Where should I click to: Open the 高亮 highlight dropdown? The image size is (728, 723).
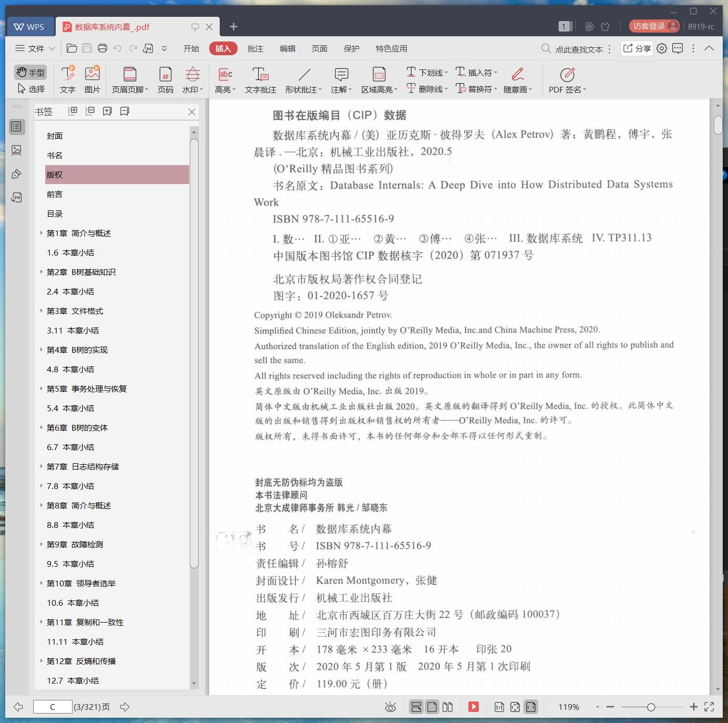[225, 80]
